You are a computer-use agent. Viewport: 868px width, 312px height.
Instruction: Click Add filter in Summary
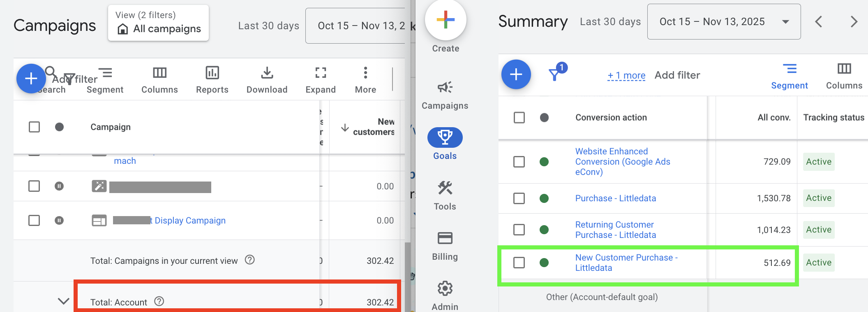tap(677, 75)
